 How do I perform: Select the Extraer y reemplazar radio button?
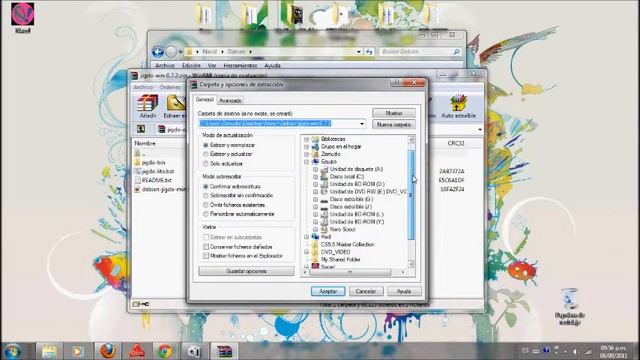coord(206,145)
